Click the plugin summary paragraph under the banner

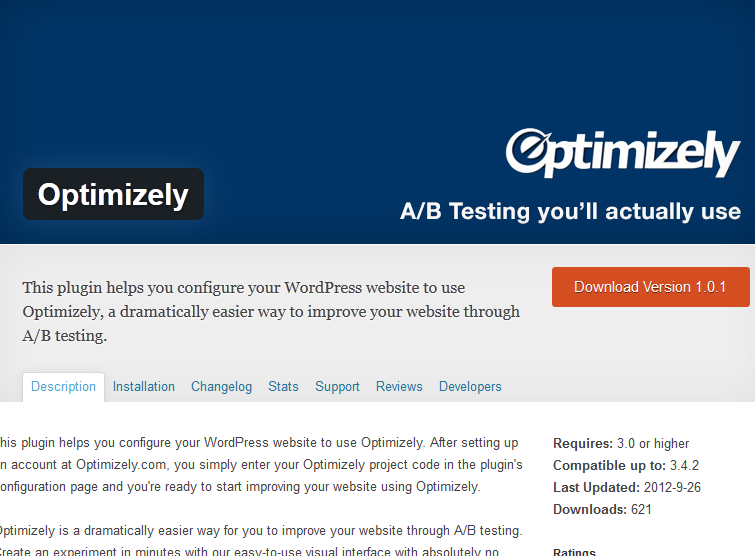coord(271,311)
